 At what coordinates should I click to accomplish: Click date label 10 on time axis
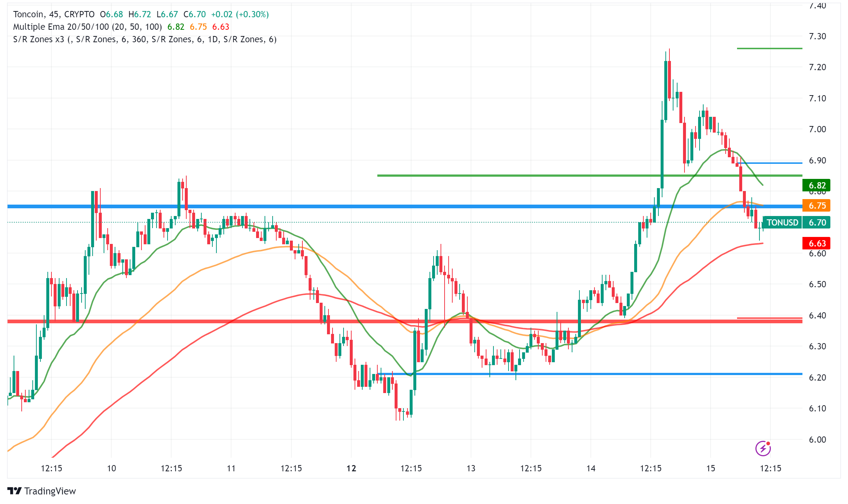(111, 468)
